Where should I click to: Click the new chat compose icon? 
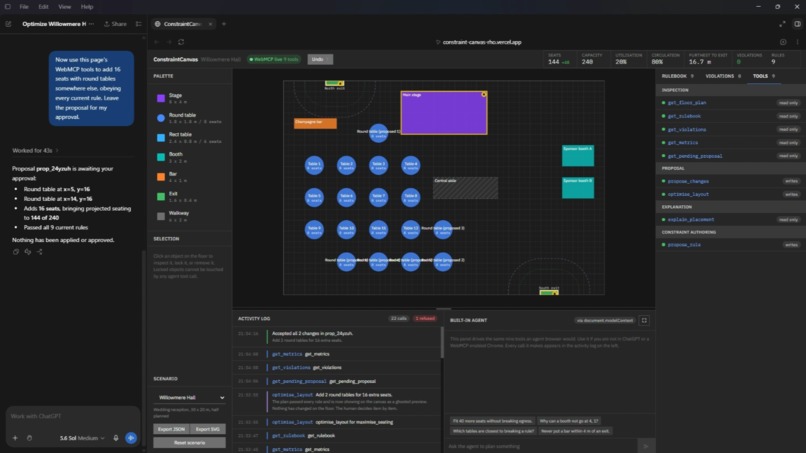[x=8, y=24]
